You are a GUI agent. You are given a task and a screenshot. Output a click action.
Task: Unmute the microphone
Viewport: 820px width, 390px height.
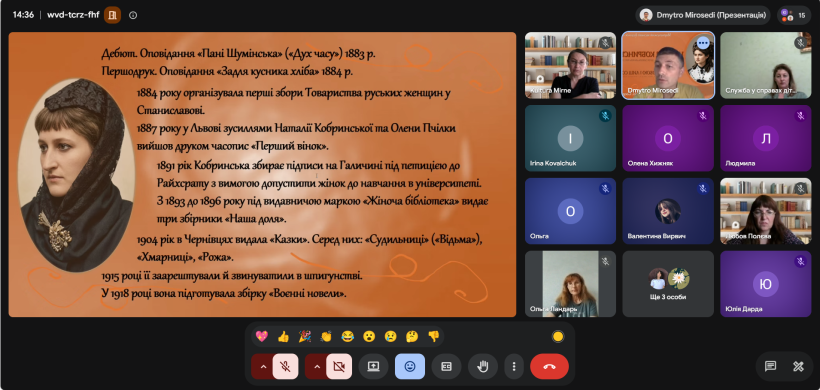(286, 366)
